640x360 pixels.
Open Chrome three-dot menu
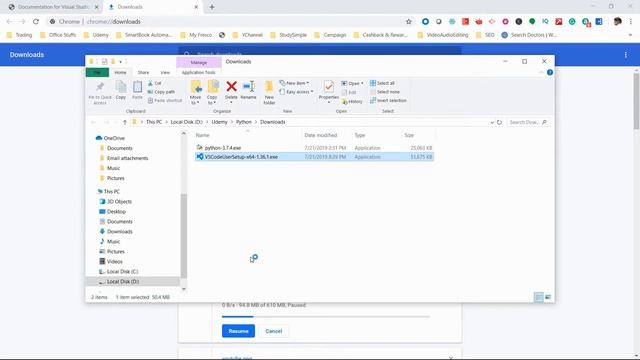click(631, 22)
